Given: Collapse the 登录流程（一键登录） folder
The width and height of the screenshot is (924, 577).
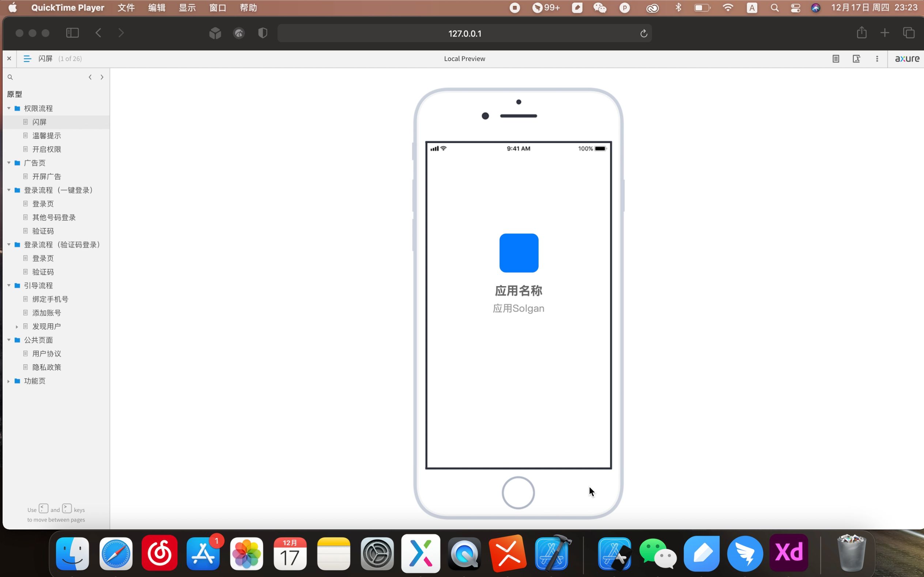Looking at the screenshot, I should click(x=9, y=190).
